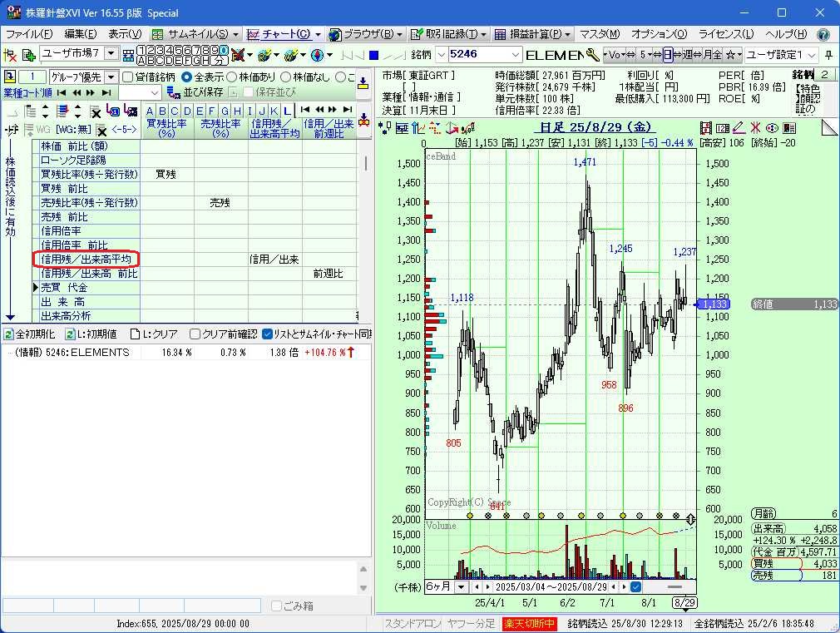This screenshot has height=633, width=840.
Task: Click the L:クリア button
Action: [155, 334]
